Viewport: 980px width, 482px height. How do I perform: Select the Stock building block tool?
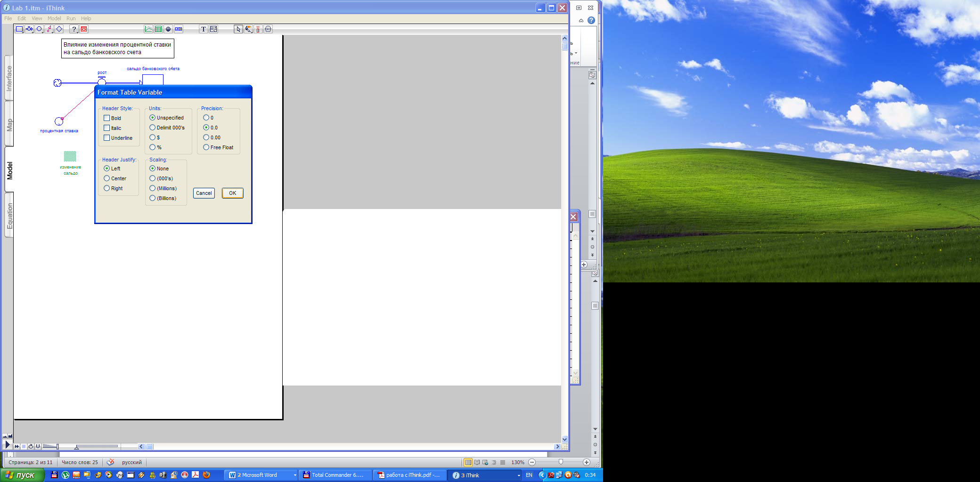[x=19, y=29]
